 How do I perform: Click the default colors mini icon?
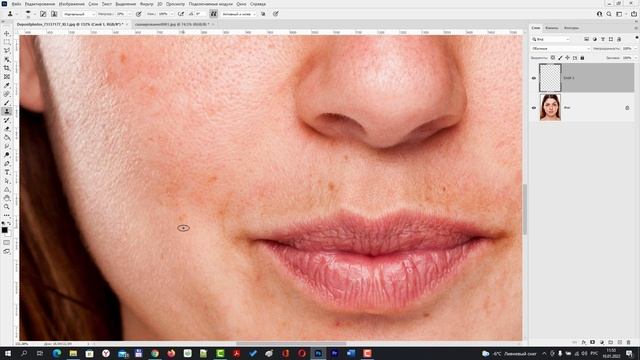point(4,223)
